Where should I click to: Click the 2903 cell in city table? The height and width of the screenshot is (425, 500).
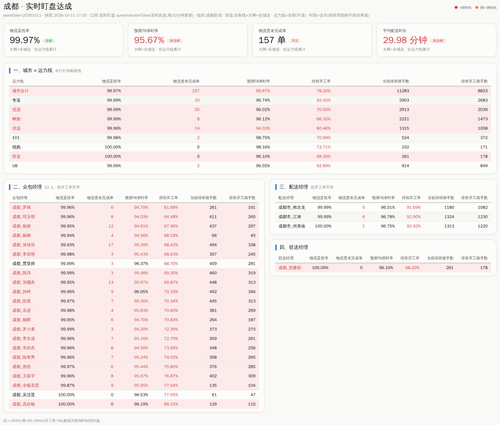404,100
